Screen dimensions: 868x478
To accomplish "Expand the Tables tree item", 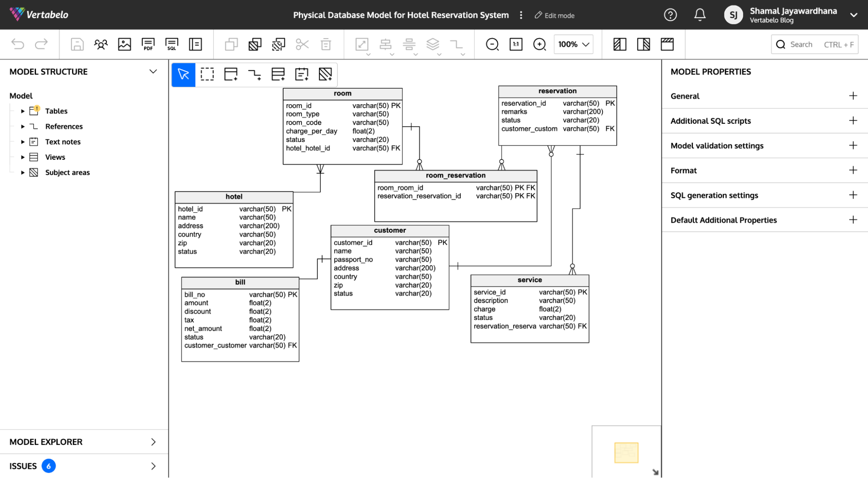I will pyautogui.click(x=22, y=111).
